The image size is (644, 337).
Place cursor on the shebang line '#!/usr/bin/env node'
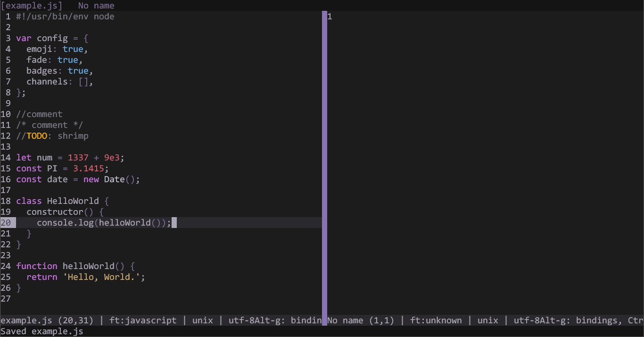pyautogui.click(x=65, y=17)
